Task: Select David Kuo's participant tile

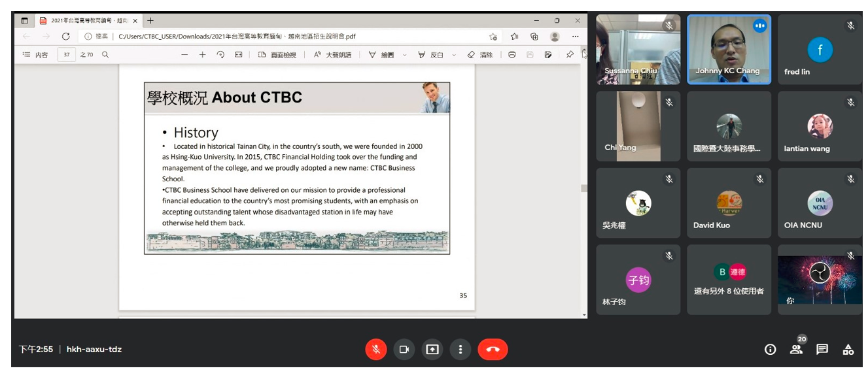Action: click(729, 203)
